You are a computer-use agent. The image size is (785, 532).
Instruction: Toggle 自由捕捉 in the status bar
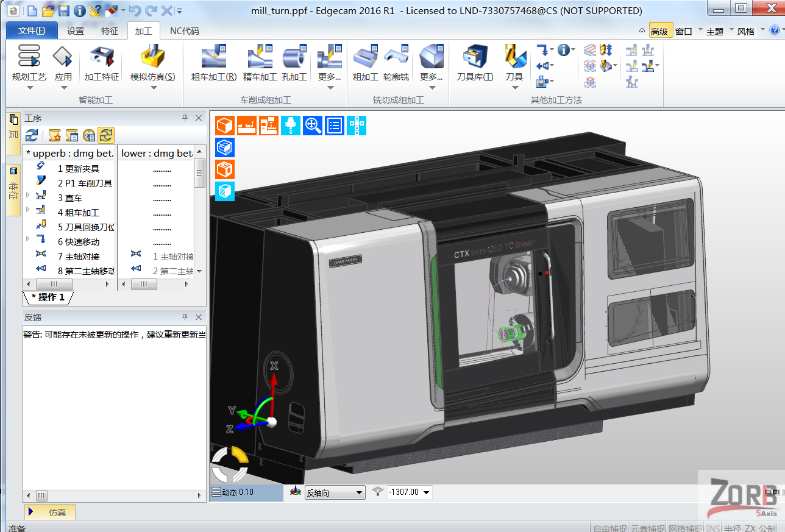click(x=609, y=528)
